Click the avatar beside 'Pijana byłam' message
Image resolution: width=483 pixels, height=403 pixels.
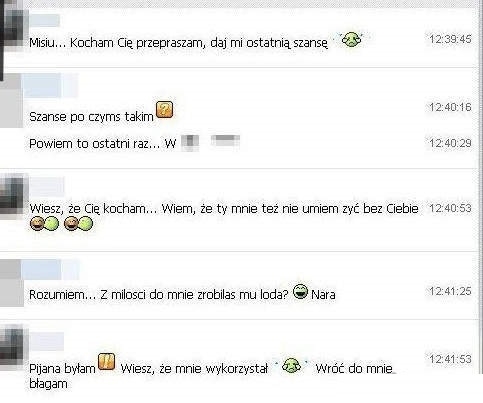point(14,347)
